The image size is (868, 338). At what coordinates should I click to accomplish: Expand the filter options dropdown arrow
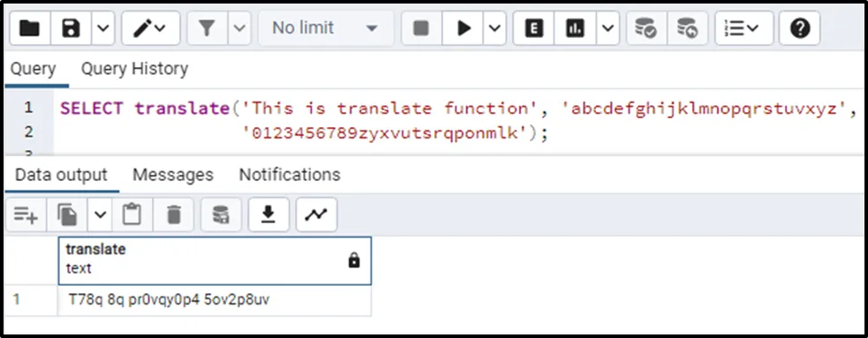pyautogui.click(x=239, y=28)
